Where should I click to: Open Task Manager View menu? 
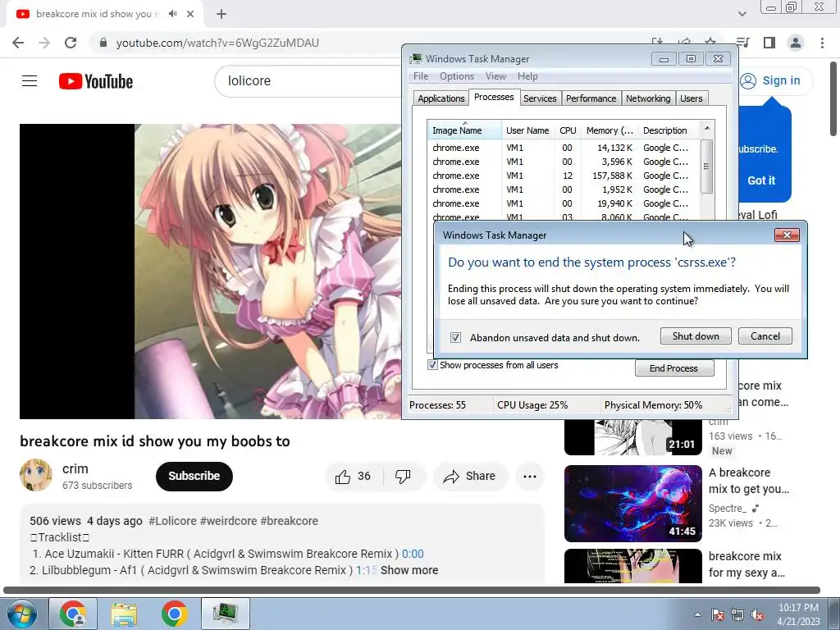(495, 76)
